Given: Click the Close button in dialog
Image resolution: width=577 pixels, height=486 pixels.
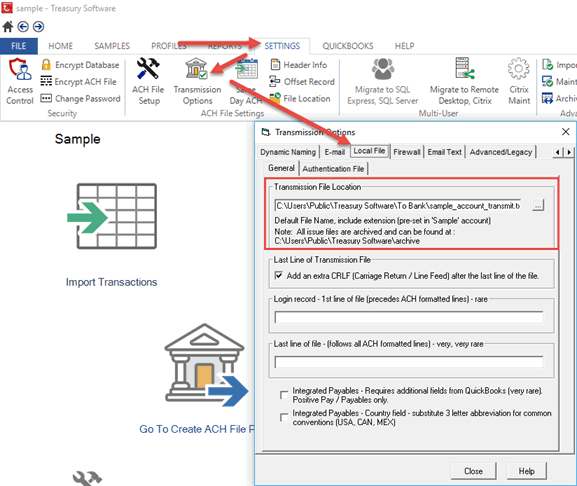Looking at the screenshot, I should (x=473, y=471).
